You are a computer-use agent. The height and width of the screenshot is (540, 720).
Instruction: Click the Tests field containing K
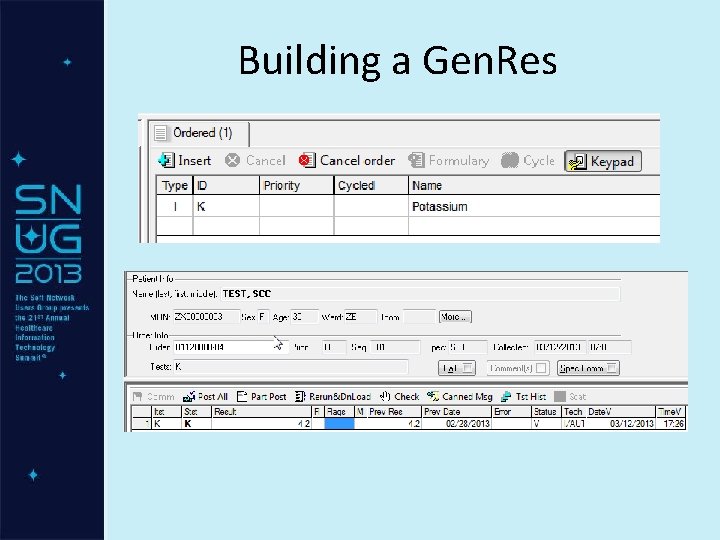pos(290,366)
